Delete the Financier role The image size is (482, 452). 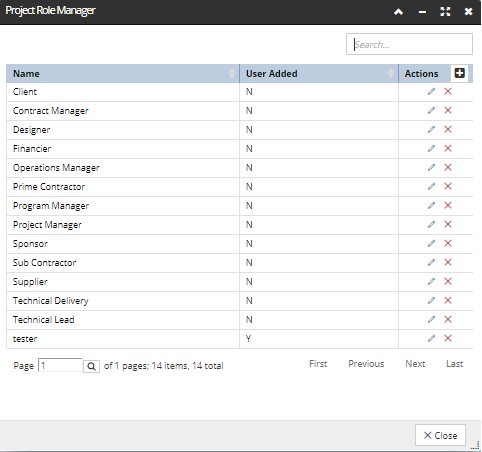448,148
